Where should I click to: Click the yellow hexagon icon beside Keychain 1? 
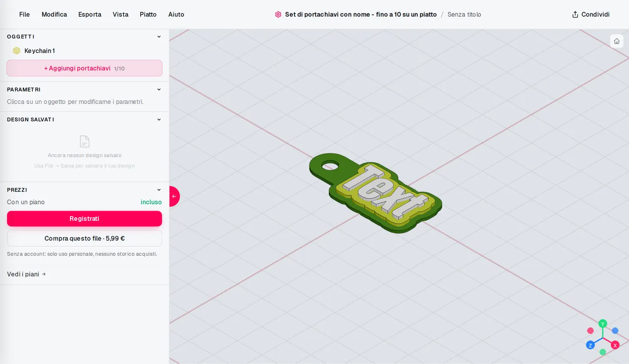point(17,51)
